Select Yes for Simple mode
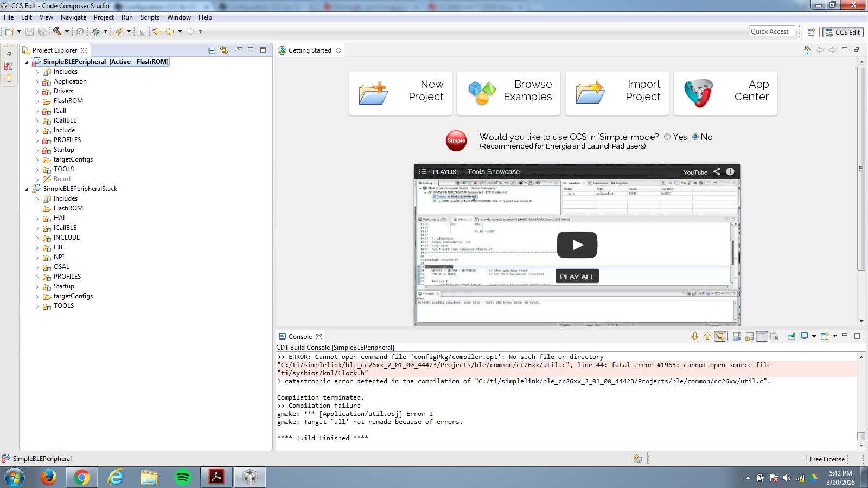 tap(667, 137)
